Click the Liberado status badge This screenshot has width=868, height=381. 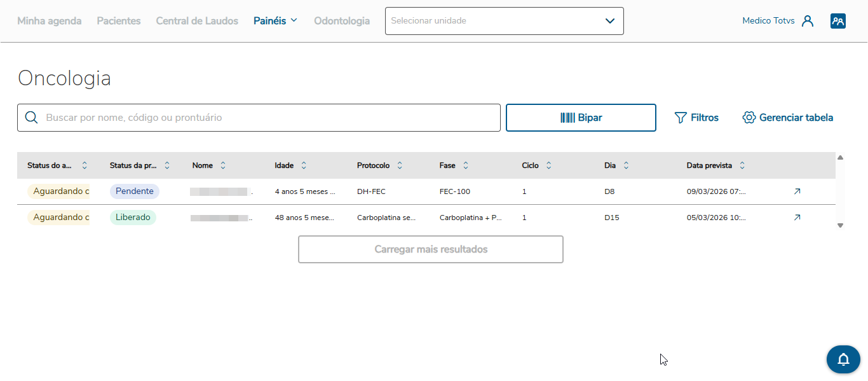[x=133, y=218]
